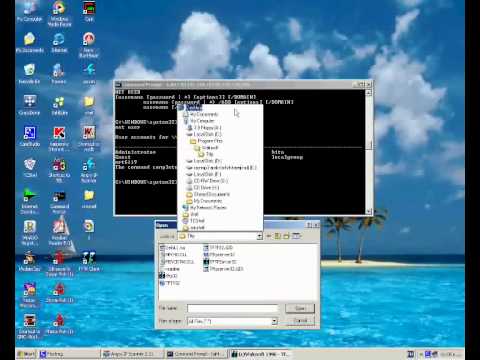Open My Documents desktop icon
The height and width of the screenshot is (360, 480).
coord(30,42)
